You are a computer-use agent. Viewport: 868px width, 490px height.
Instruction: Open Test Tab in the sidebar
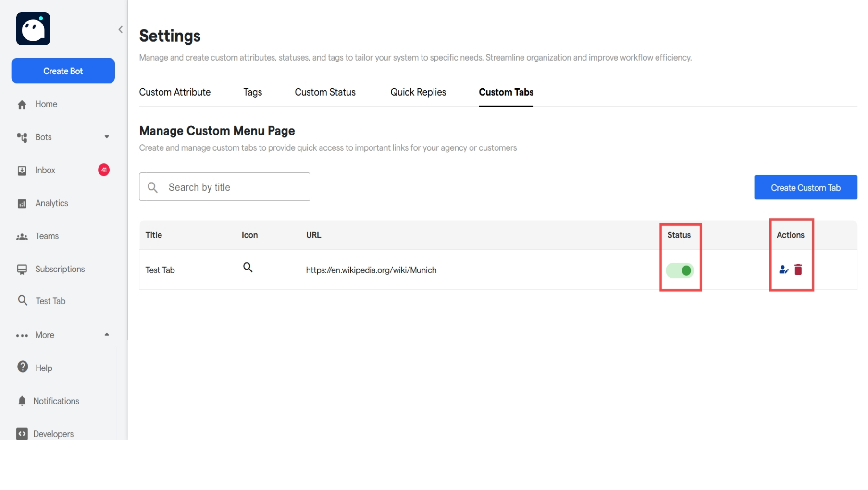tap(50, 301)
